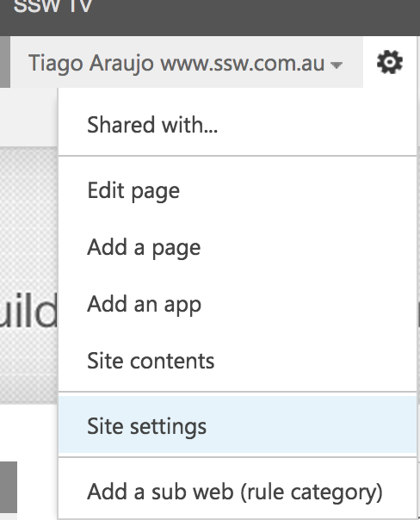
Task: Select Add a page option
Action: 238,247
